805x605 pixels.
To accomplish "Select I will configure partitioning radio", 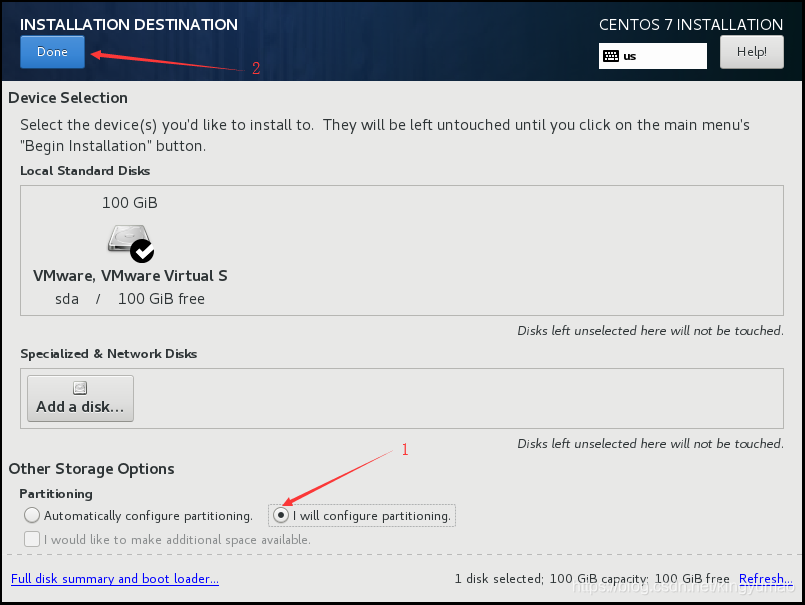I will (281, 515).
